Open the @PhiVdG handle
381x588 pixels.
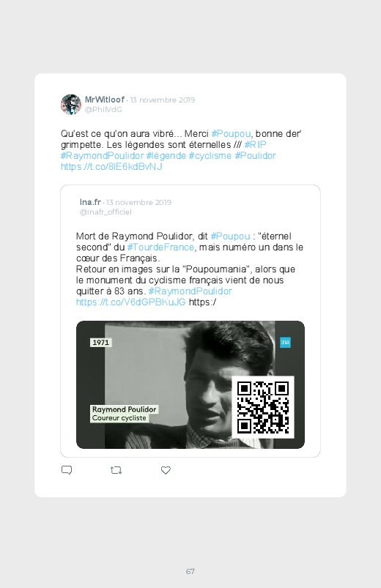point(103,110)
